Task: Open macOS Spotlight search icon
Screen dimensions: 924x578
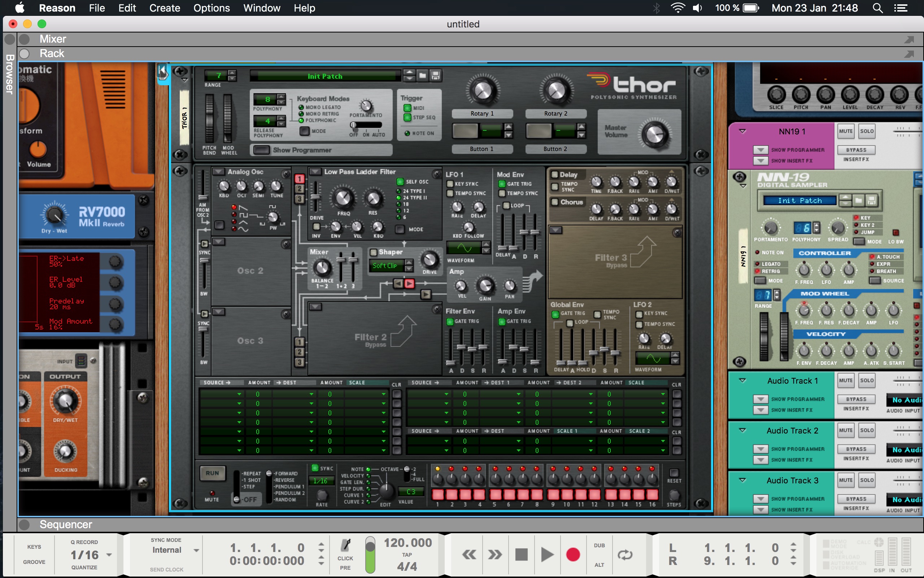Action: [x=878, y=8]
